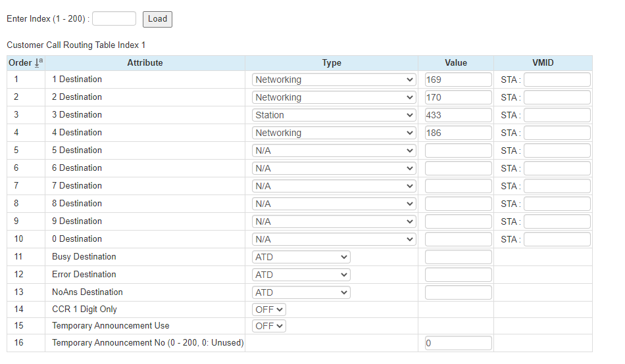Toggle the Temporary Announcement Use selector

[x=269, y=326]
